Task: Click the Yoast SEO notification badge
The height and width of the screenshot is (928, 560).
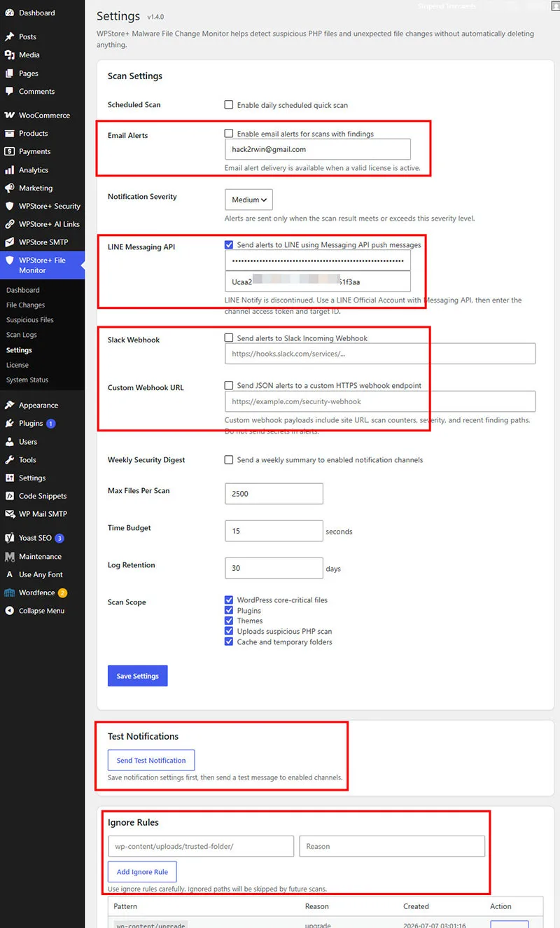Action: 59,538
